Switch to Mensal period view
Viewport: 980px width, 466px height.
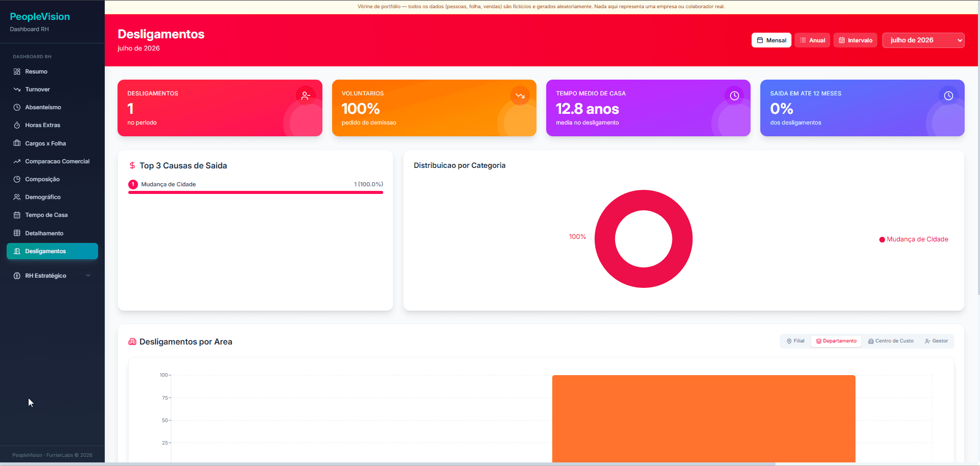pos(771,40)
